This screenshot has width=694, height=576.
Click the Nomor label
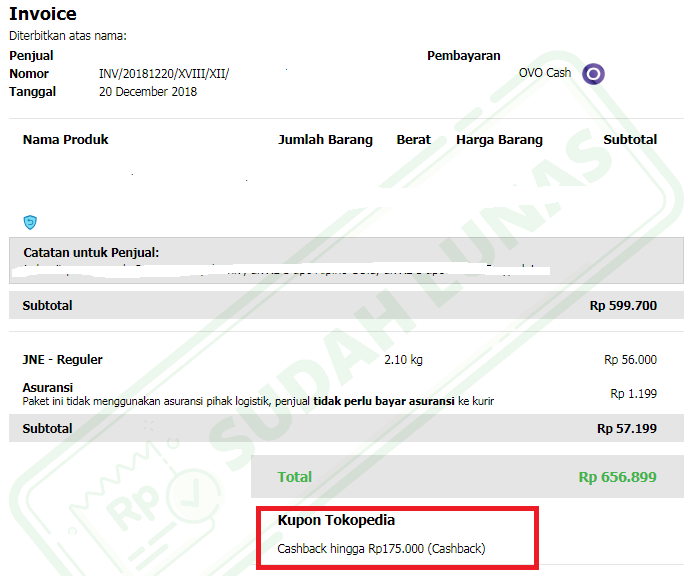[x=29, y=73]
